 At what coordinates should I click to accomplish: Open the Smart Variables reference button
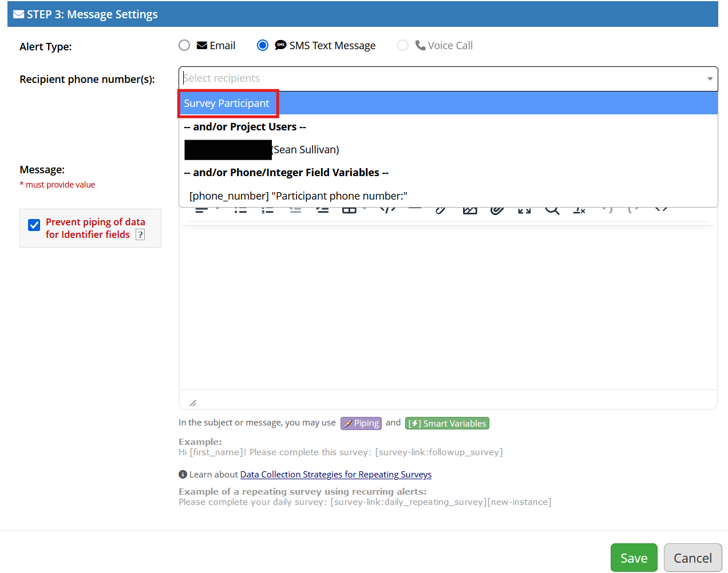(x=447, y=423)
